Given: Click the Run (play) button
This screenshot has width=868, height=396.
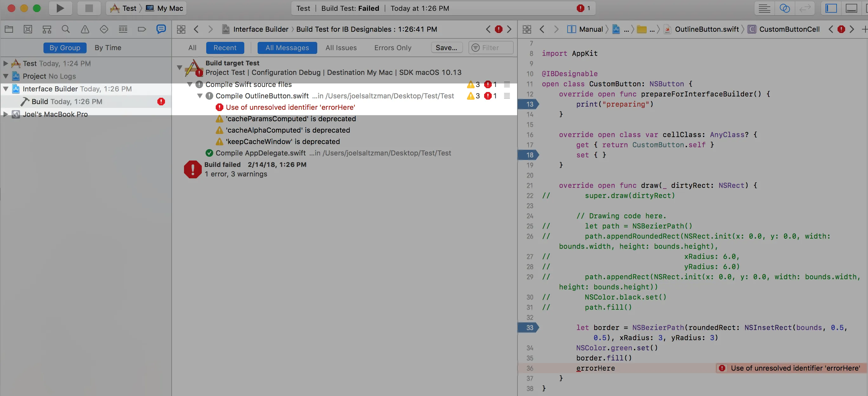Looking at the screenshot, I should pyautogui.click(x=60, y=8).
